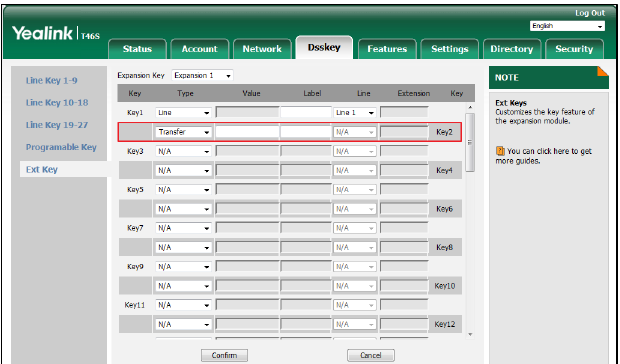This screenshot has height=364, width=620.
Task: Open the Key10 Type dropdown
Action: pyautogui.click(x=183, y=286)
